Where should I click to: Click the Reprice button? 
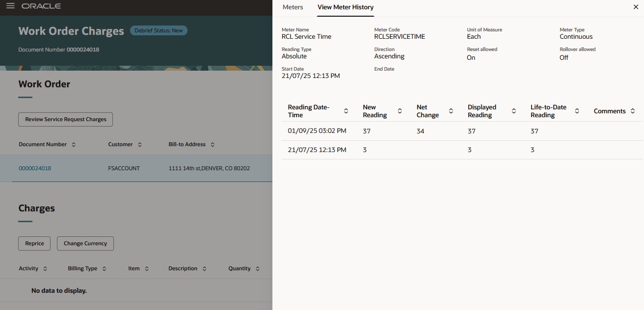pyautogui.click(x=34, y=243)
